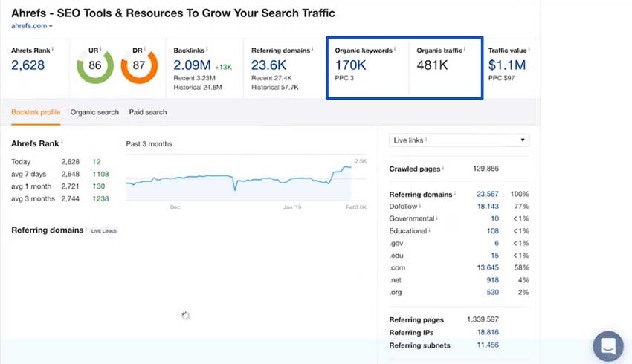632x364 pixels.
Task: Switch to the Organic search tab
Action: point(94,112)
